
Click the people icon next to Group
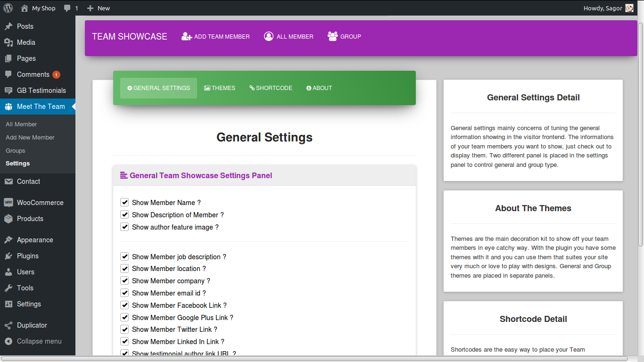point(332,36)
